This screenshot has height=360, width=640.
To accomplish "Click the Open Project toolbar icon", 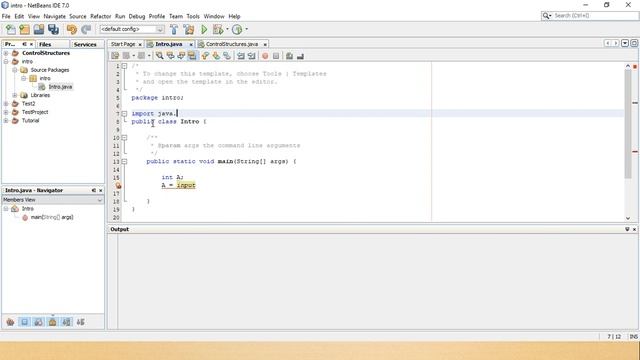I will [39, 29].
